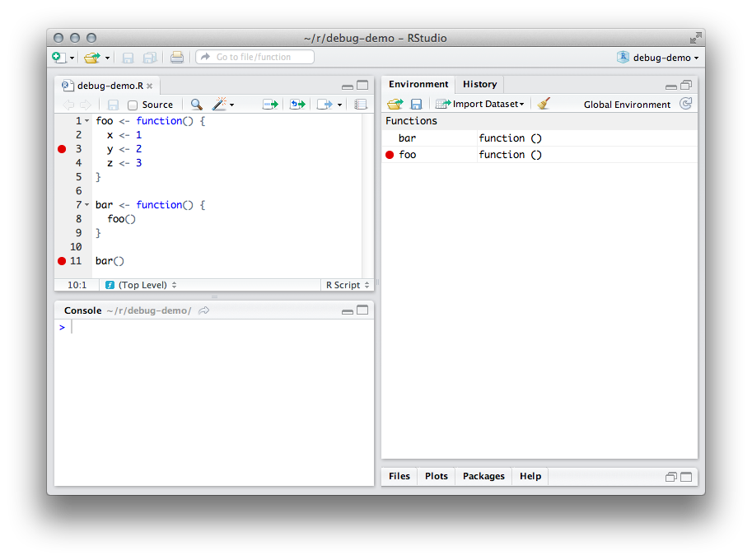Open the Plots tab
752x560 pixels.
coord(436,476)
